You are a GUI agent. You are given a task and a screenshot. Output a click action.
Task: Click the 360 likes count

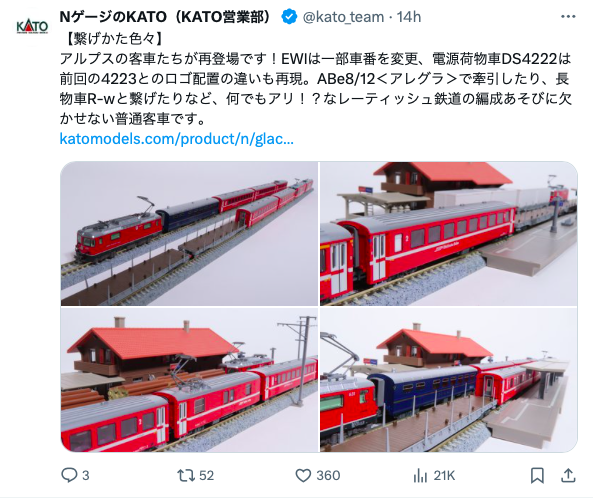click(328, 475)
